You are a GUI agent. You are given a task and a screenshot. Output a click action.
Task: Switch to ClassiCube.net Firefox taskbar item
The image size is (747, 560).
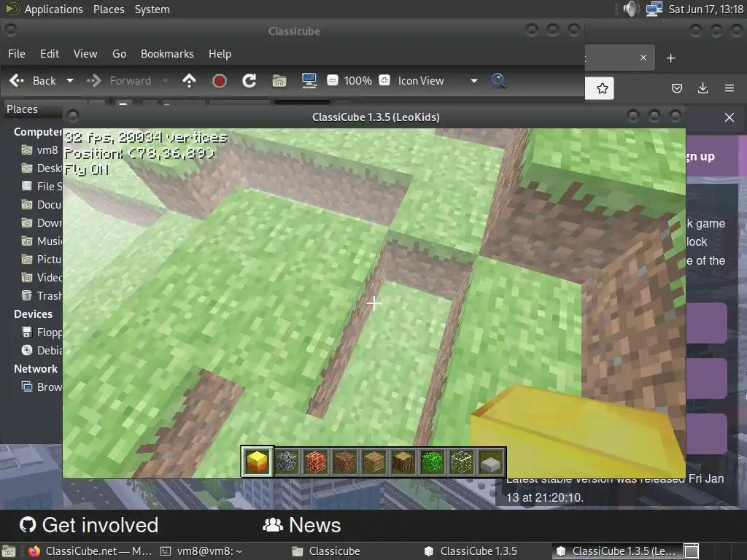tap(90, 551)
